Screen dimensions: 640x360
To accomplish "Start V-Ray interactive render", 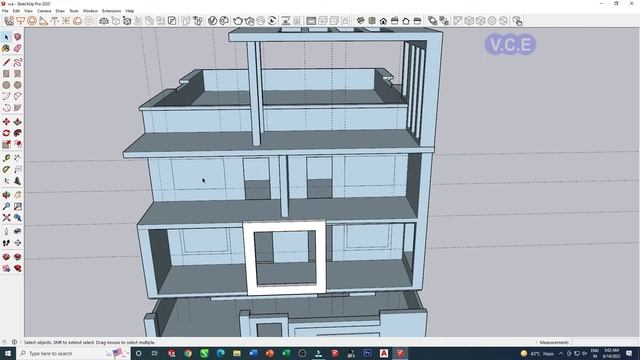I will 249,21.
